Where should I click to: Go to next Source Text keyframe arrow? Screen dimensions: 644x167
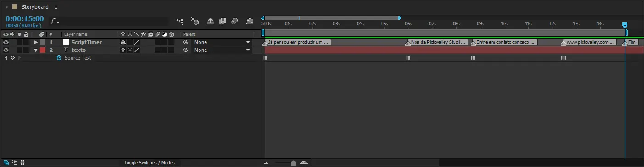click(19, 58)
